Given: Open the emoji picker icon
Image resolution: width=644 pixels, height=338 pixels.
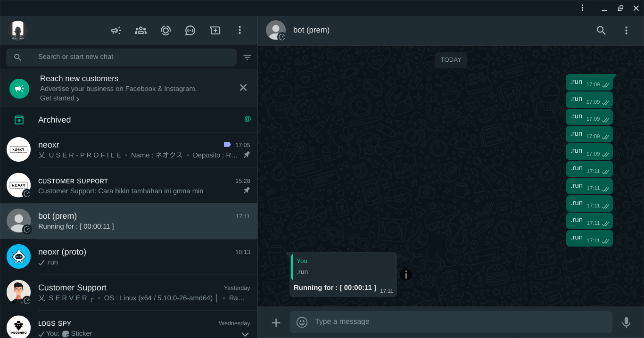Looking at the screenshot, I should (302, 322).
